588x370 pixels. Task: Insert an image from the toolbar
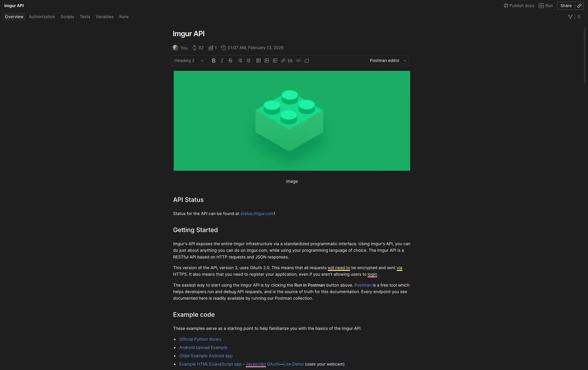click(x=267, y=61)
